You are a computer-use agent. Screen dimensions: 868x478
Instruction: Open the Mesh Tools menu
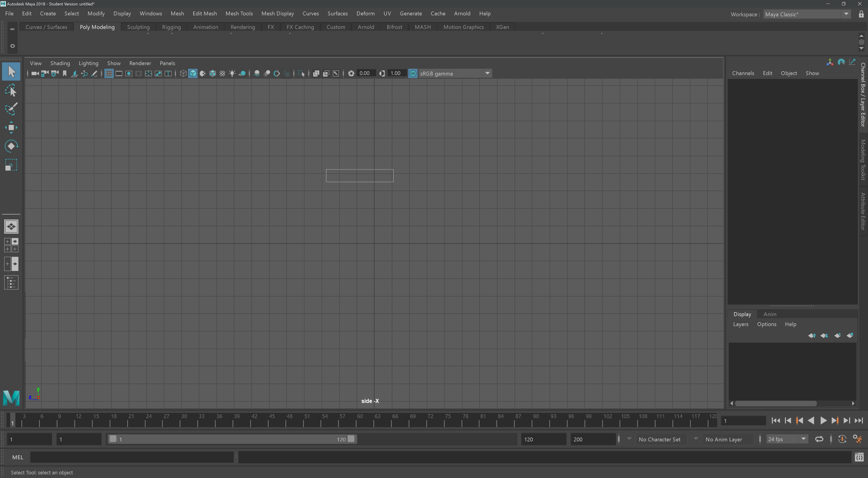click(x=239, y=14)
